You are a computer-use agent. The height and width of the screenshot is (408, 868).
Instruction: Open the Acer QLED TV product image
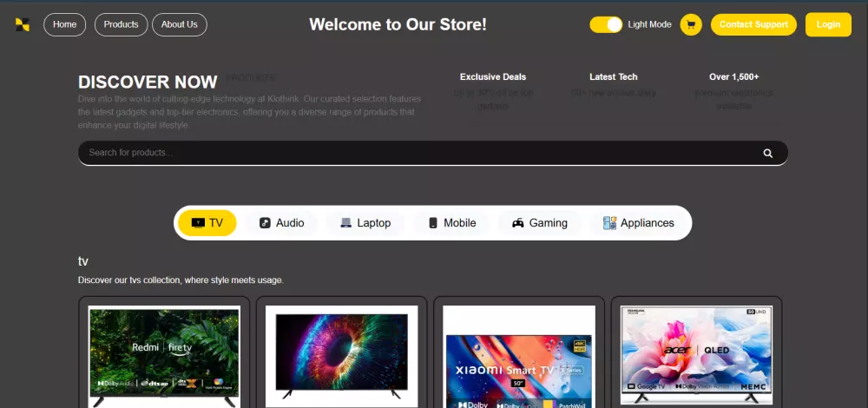(x=696, y=355)
